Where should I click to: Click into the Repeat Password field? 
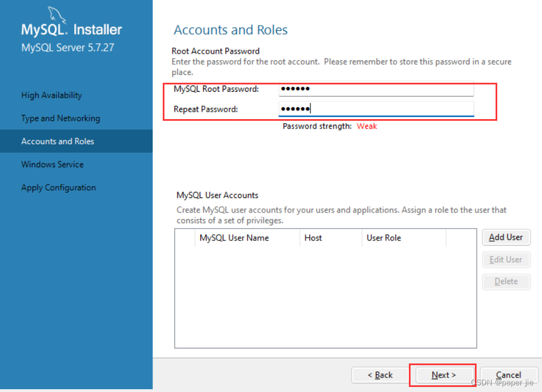[x=376, y=109]
